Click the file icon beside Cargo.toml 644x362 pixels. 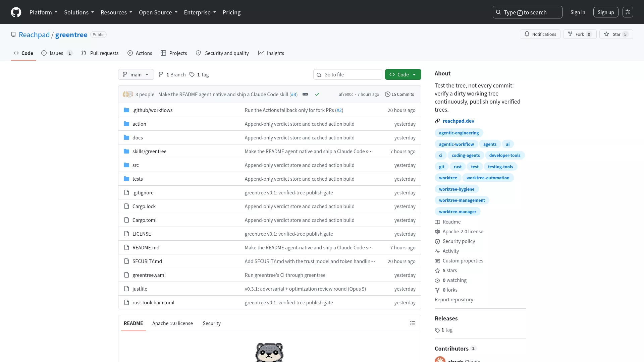pyautogui.click(x=126, y=220)
